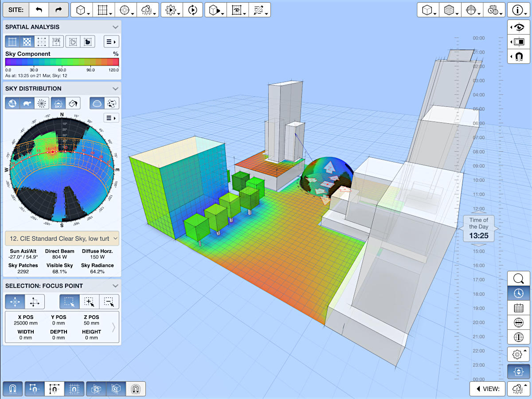The image size is (532, 399).
Task: Click the magnifier search icon on right
Action: click(x=518, y=279)
